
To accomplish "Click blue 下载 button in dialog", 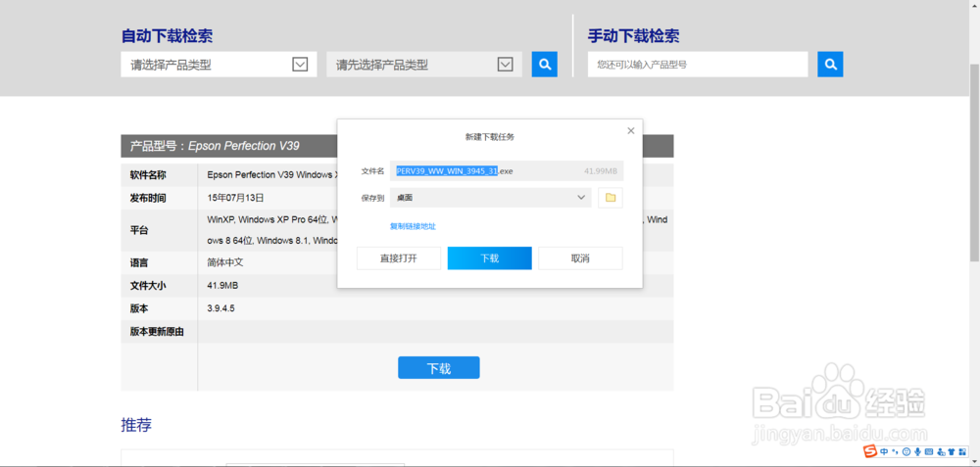I will pyautogui.click(x=489, y=258).
